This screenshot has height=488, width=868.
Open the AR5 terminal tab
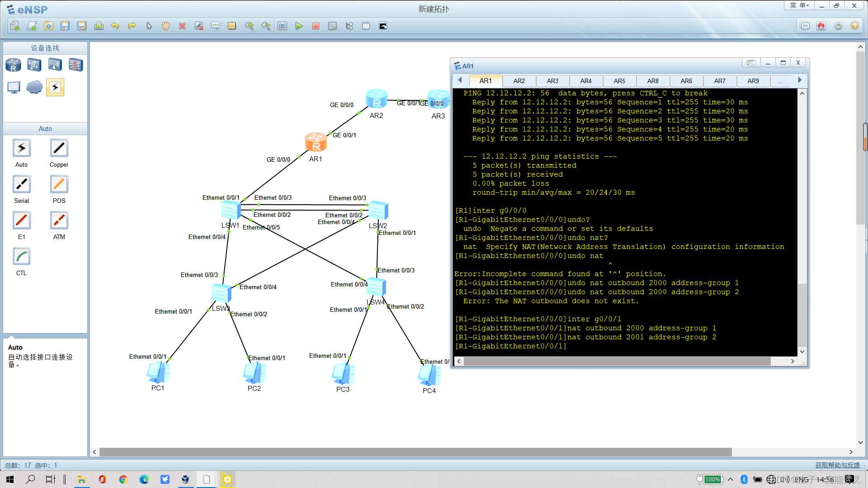click(619, 81)
